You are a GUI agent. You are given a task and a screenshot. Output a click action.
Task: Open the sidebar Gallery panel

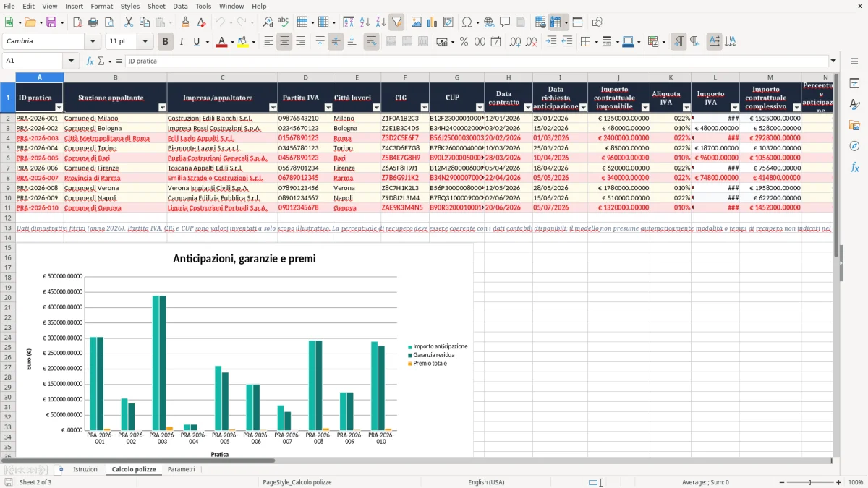click(x=854, y=125)
